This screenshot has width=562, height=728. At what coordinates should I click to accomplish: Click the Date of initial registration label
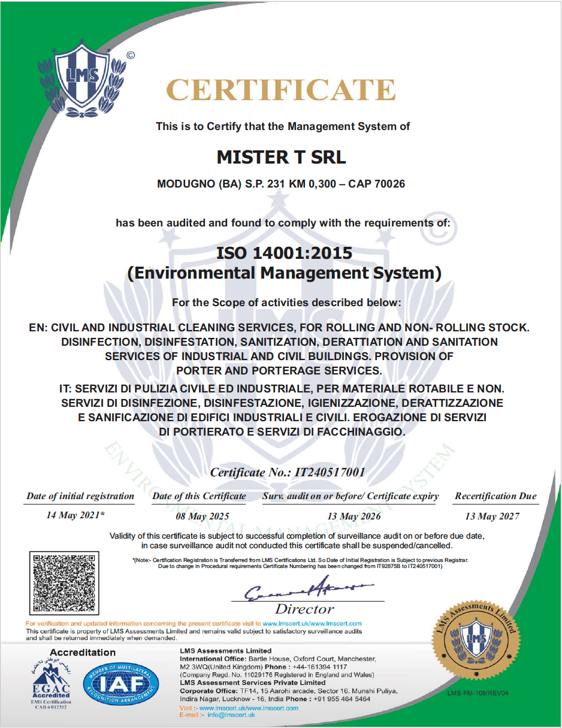[x=80, y=496]
